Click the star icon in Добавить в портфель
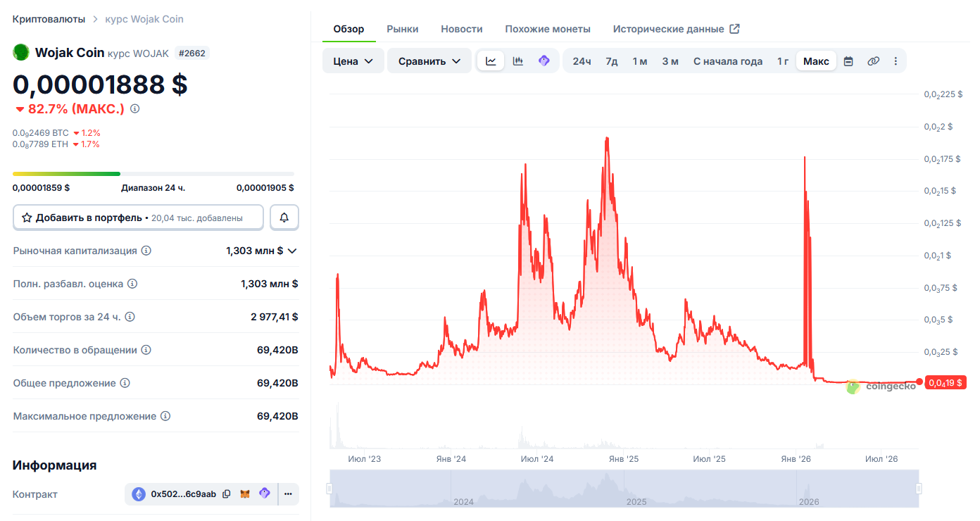This screenshot has height=521, width=980. [27, 218]
